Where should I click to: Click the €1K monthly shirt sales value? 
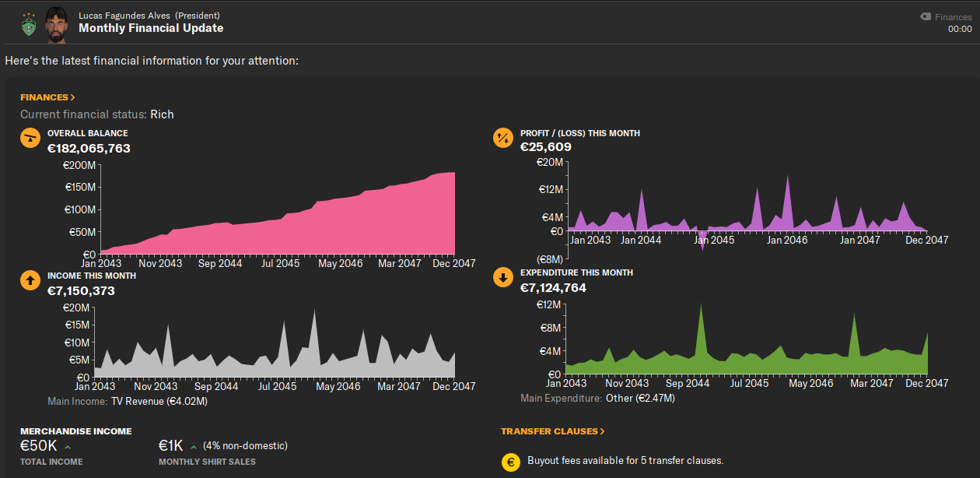pos(171,446)
